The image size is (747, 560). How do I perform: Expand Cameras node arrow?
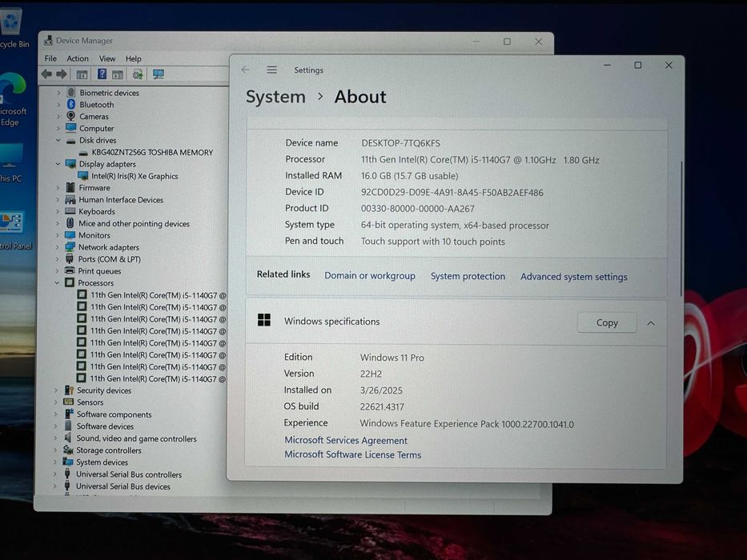pyautogui.click(x=58, y=117)
